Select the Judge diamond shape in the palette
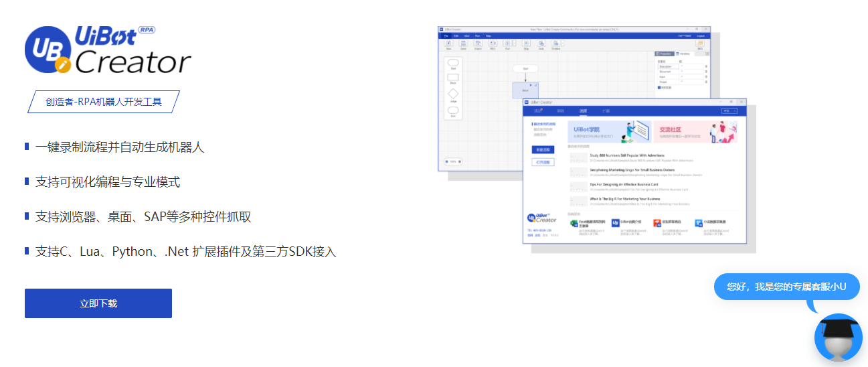 453,94
